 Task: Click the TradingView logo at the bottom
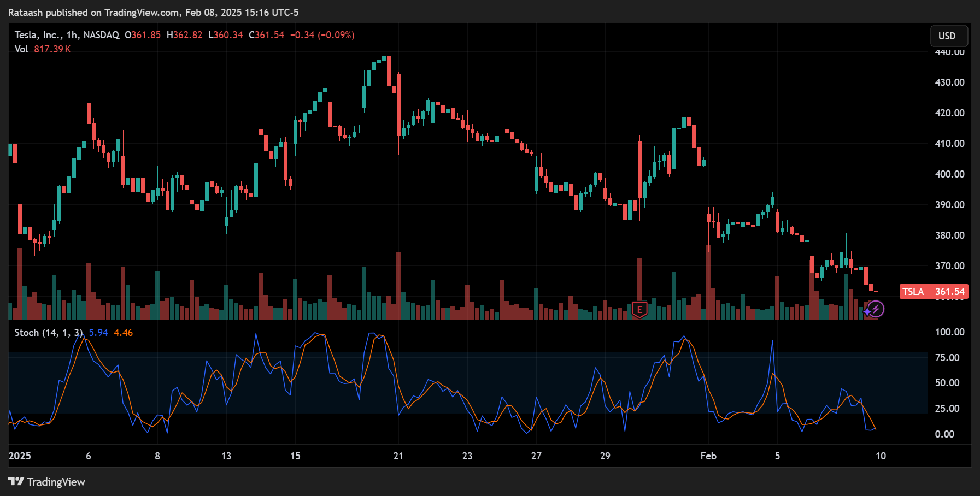click(47, 482)
